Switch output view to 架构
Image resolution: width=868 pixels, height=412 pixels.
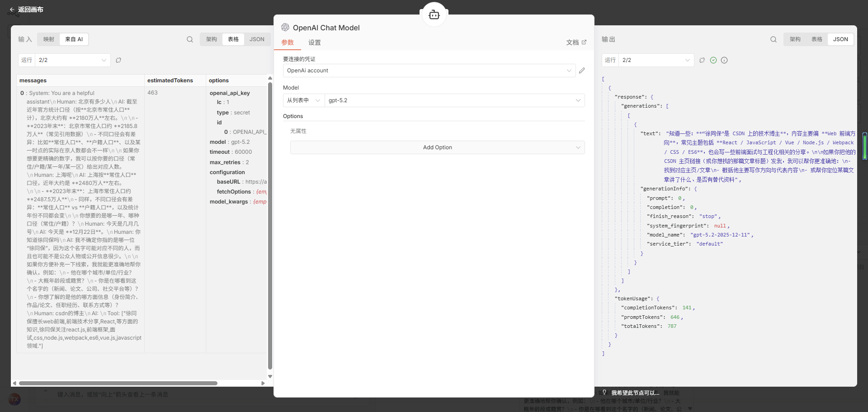[795, 39]
